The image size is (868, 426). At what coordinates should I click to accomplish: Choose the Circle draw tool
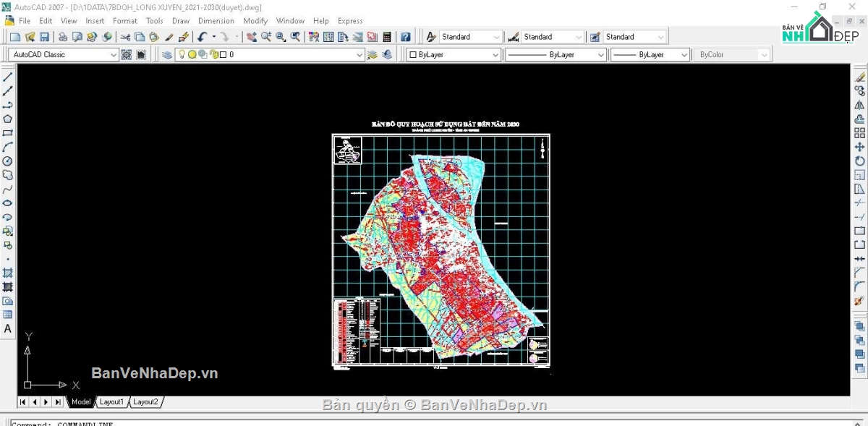(8, 161)
